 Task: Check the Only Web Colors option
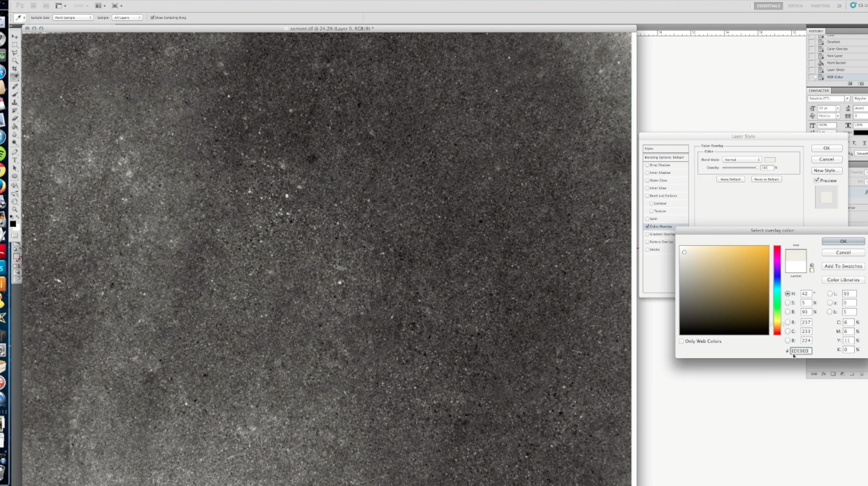pos(682,341)
